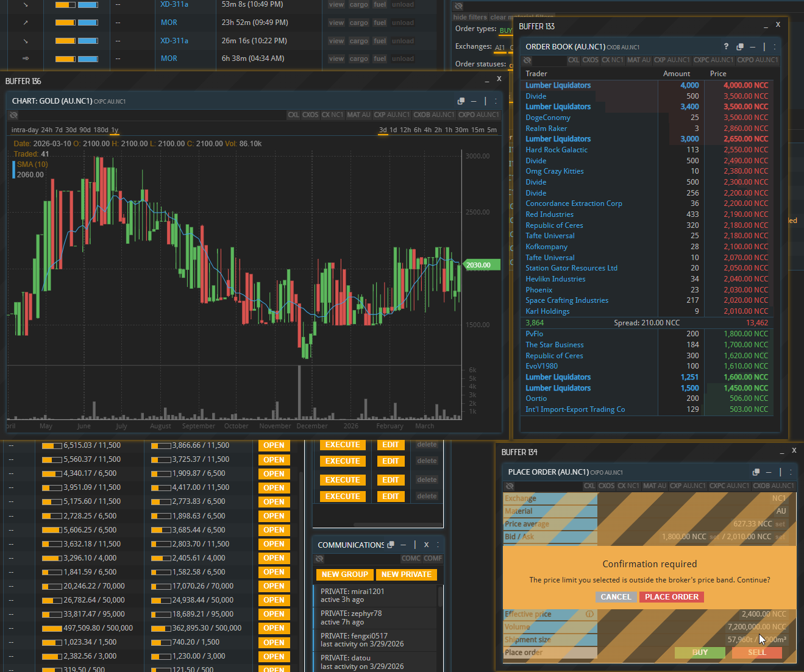The height and width of the screenshot is (672, 804).
Task: Click the NEW PRIVATE chat button
Action: pyautogui.click(x=406, y=575)
